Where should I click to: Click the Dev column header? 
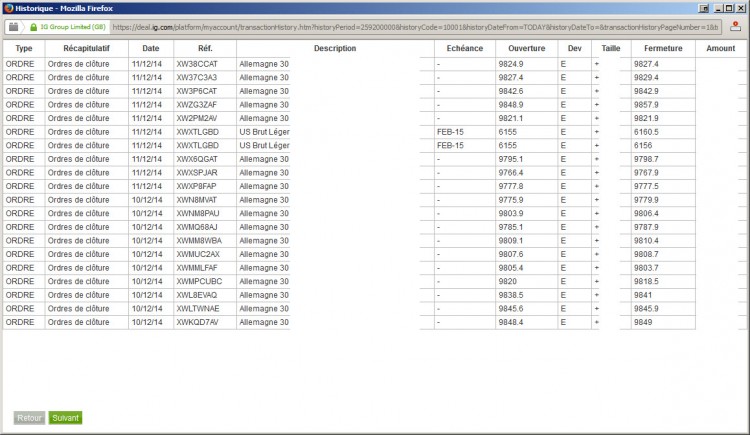[x=574, y=48]
